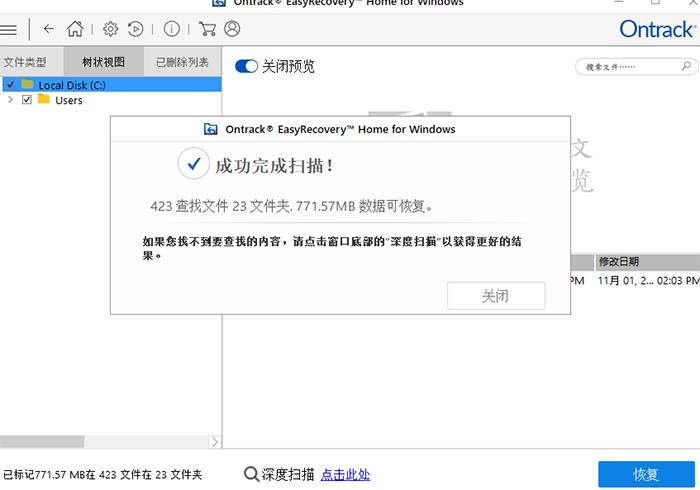Click the deep scan magnifier icon

(251, 474)
